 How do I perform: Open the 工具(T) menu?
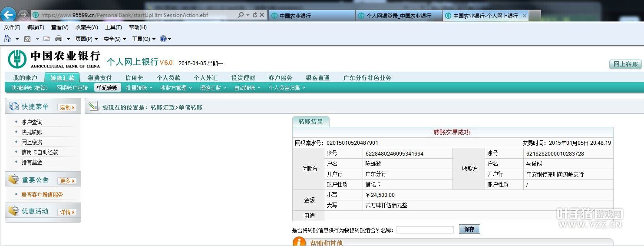[113, 27]
